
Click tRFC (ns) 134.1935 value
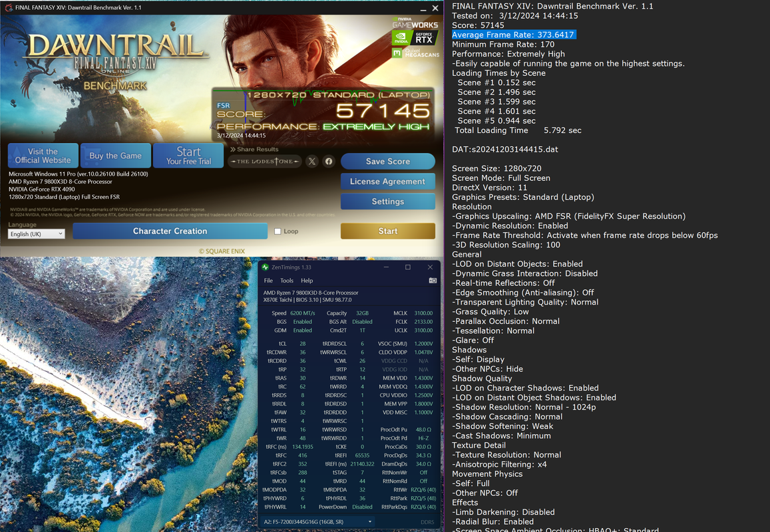[303, 447]
